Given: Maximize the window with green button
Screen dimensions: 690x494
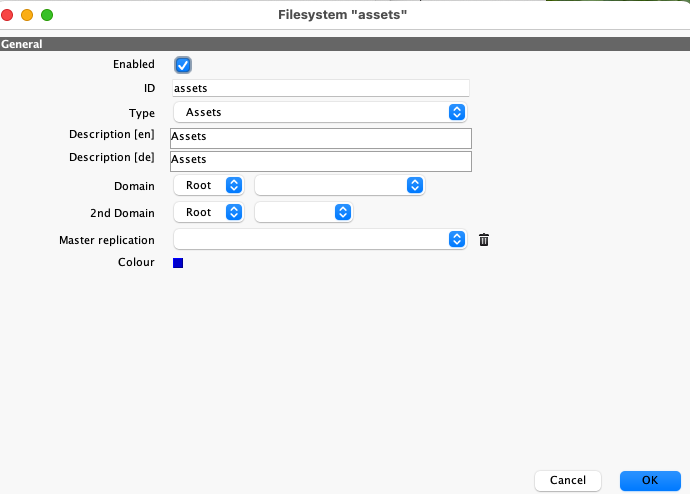Looking at the screenshot, I should pos(46,15).
